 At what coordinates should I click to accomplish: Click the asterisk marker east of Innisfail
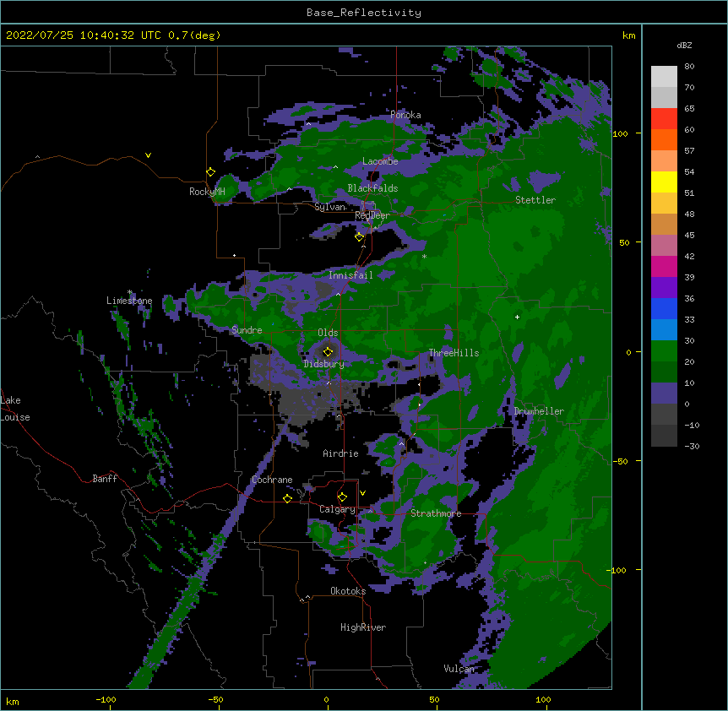pos(424,257)
